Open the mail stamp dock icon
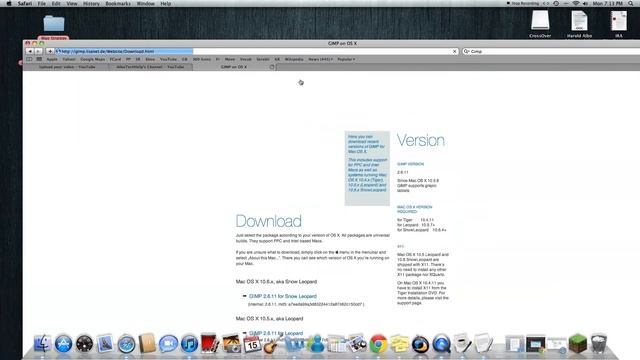 pos(105,344)
